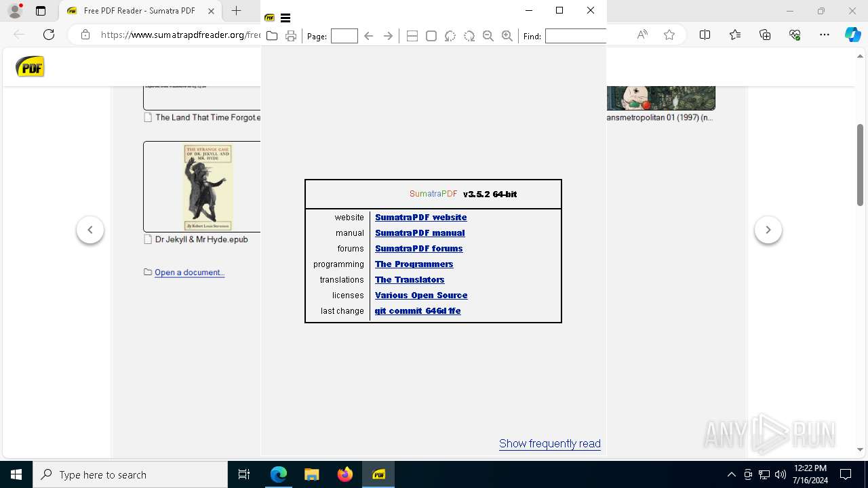Click Edge address bar URL
This screenshot has width=868, height=488.
point(180,35)
